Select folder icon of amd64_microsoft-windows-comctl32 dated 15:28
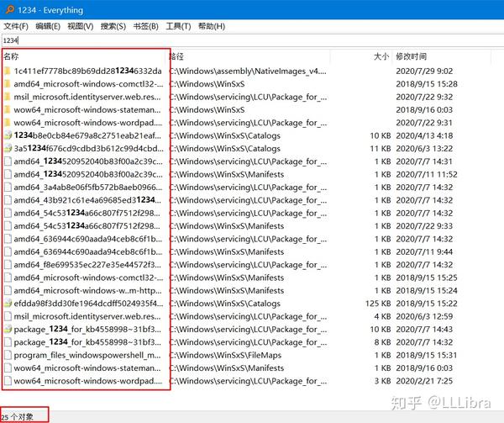The width and height of the screenshot is (504, 423). [8, 84]
